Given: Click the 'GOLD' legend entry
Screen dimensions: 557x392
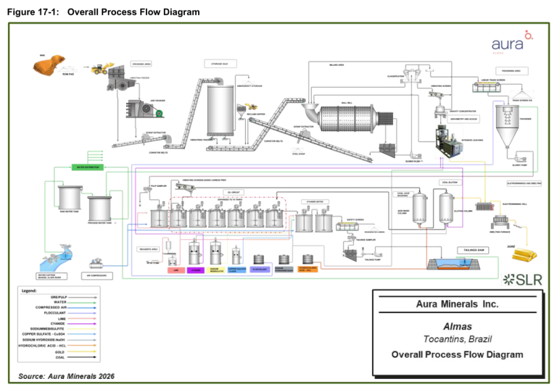Looking at the screenshot, I should click(75, 352).
